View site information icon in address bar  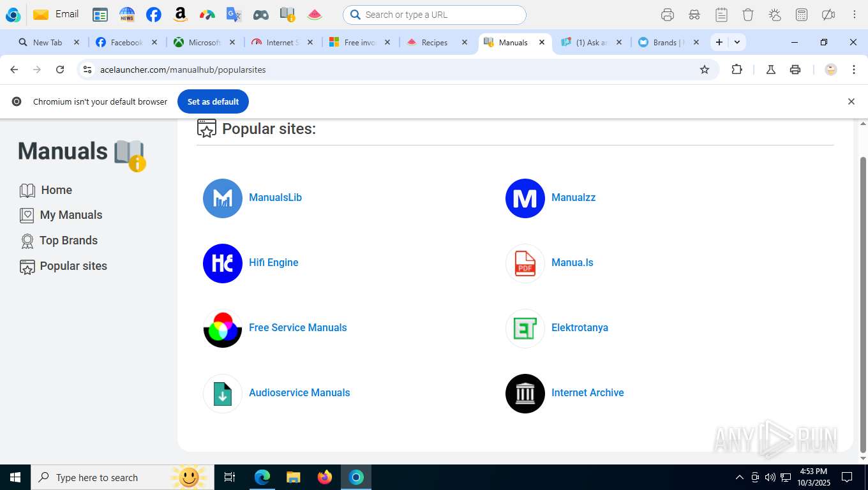(x=87, y=70)
